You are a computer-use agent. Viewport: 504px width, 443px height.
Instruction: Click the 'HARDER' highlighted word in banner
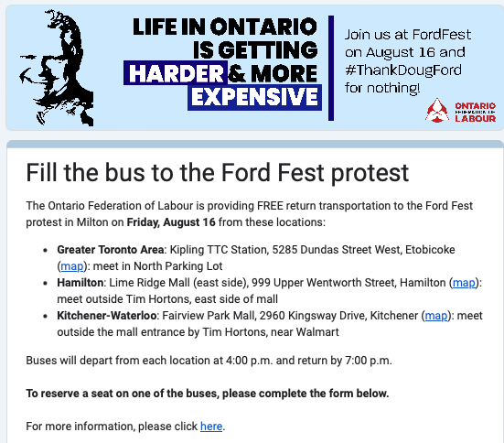(176, 73)
